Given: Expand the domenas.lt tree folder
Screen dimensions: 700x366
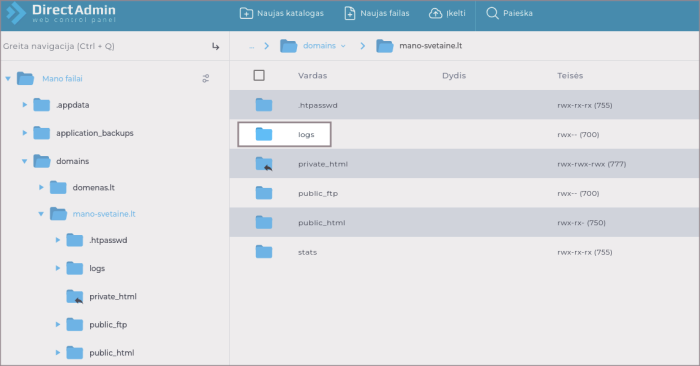Looking at the screenshot, I should click(x=41, y=187).
